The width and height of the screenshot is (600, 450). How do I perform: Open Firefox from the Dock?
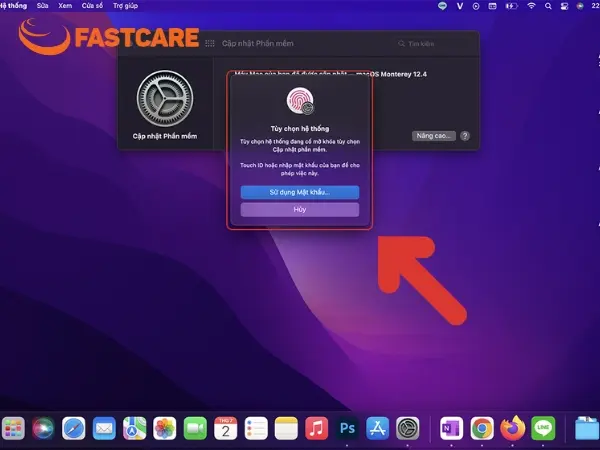click(513, 428)
